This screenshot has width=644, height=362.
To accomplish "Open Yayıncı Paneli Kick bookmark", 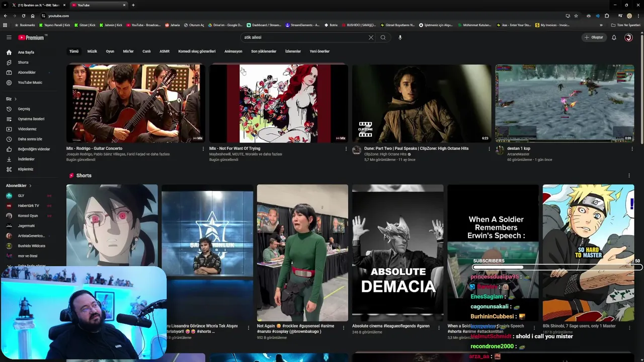I will click(54, 25).
